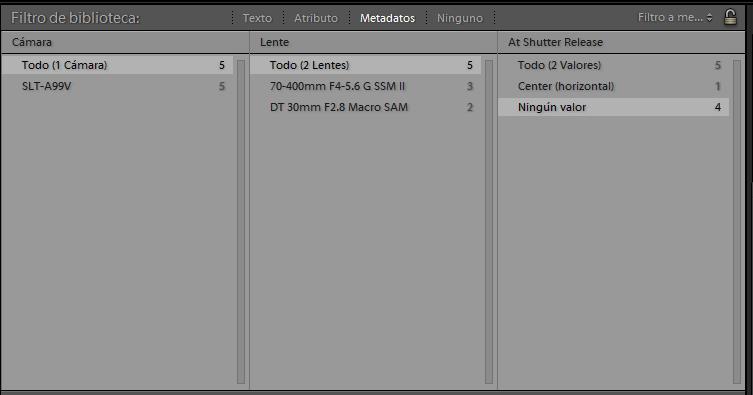
Task: Filter by SLT-A99V camera
Action: pos(117,86)
